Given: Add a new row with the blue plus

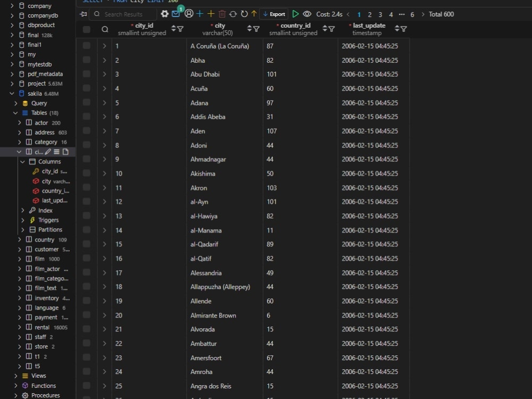Looking at the screenshot, I should [200, 14].
